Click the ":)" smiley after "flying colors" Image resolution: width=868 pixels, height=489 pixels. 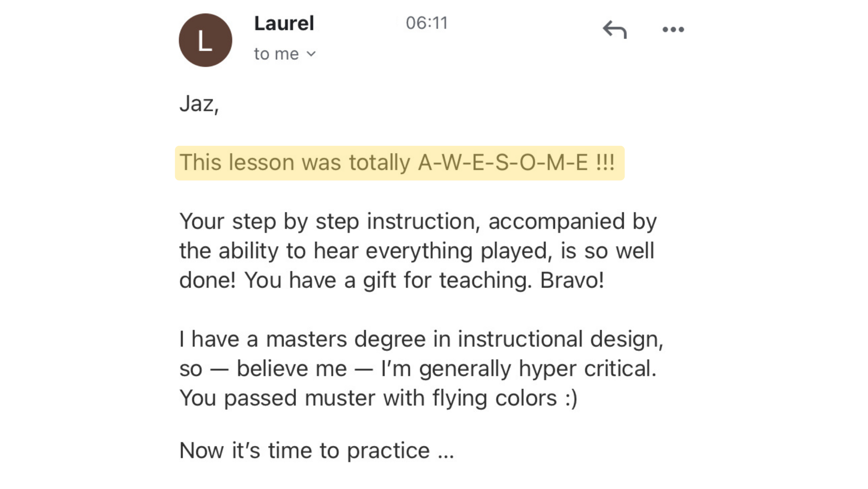(x=571, y=398)
